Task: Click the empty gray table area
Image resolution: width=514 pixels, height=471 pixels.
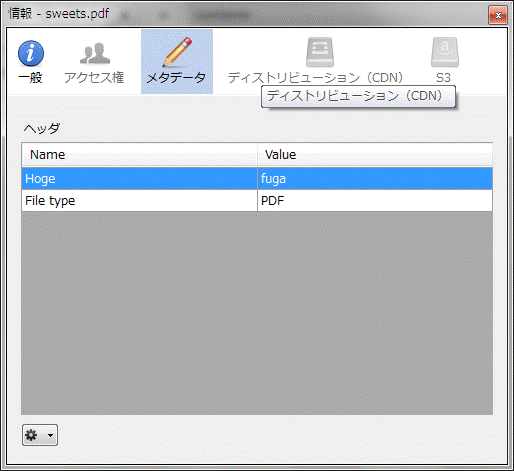Action: click(257, 313)
